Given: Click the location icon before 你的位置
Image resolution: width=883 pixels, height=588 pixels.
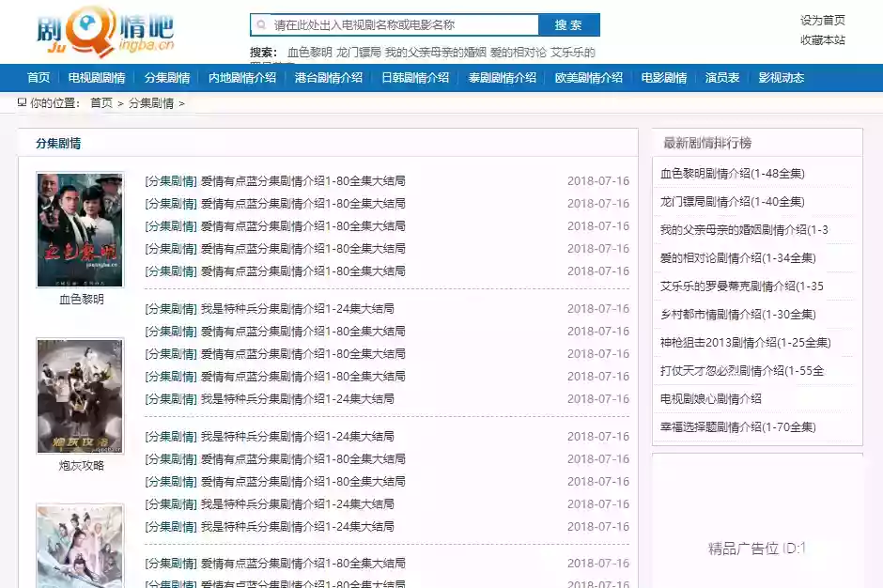Looking at the screenshot, I should click(22, 102).
